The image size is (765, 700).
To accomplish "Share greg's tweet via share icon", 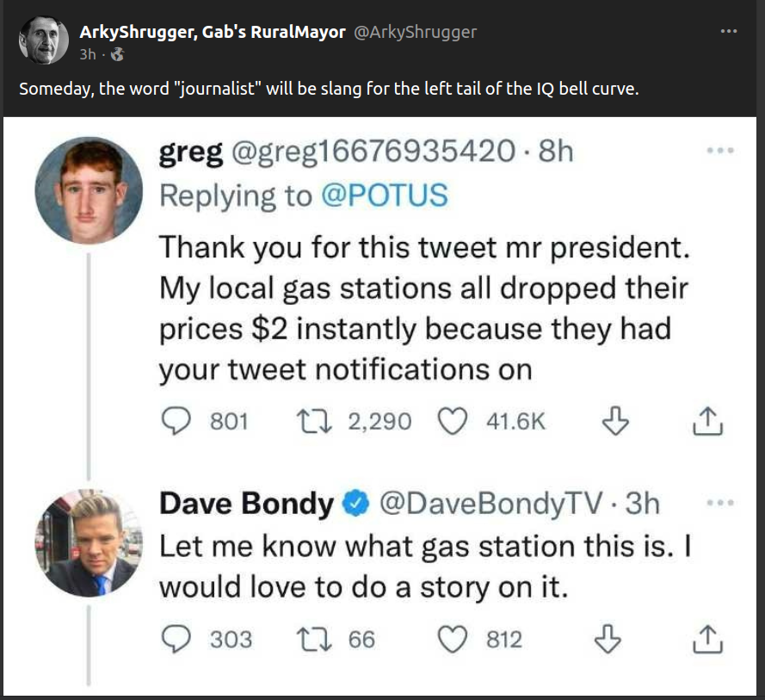I will coord(706,420).
